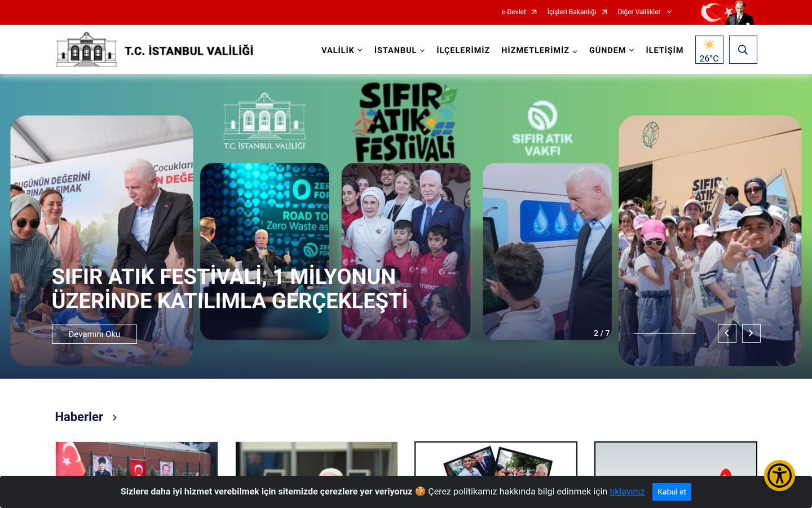The image size is (812, 508).
Task: Open the cookie policy tıklayınız link
Action: point(627,492)
